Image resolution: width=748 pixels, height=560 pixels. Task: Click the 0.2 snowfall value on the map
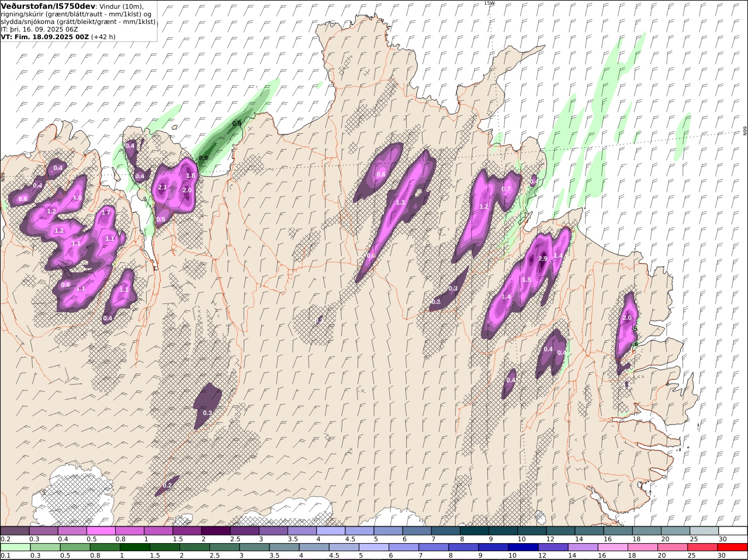(x=167, y=486)
